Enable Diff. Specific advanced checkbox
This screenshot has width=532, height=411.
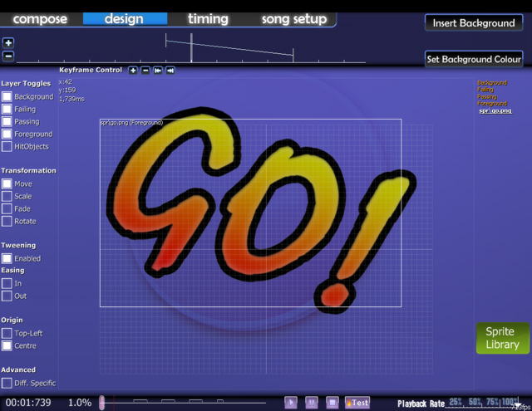pyautogui.click(x=7, y=384)
